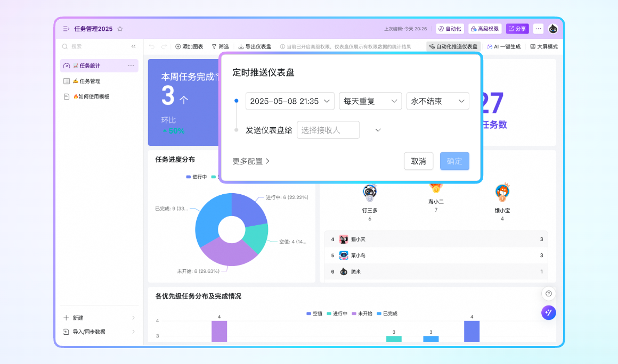The width and height of the screenshot is (618, 364).
Task: Toggle 已完成 legend in bar chart
Action: (x=387, y=313)
